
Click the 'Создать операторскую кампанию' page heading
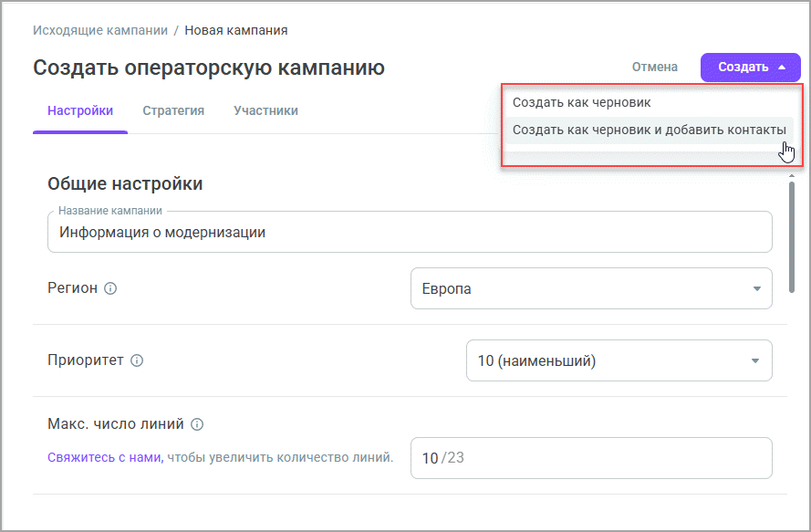[209, 68]
